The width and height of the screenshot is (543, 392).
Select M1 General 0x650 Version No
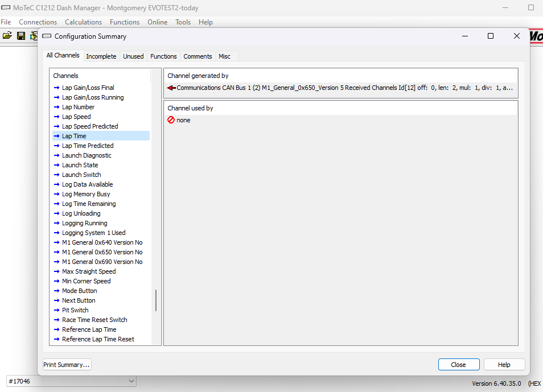pos(101,253)
